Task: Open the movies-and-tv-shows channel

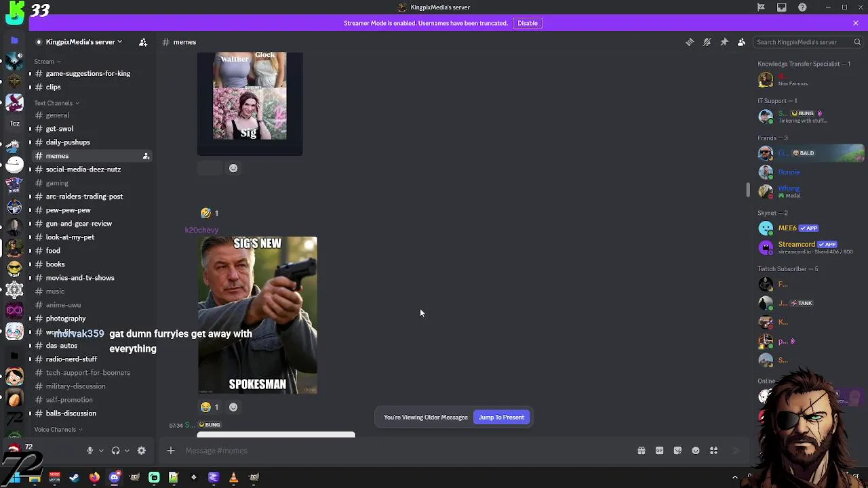Action: pos(80,278)
